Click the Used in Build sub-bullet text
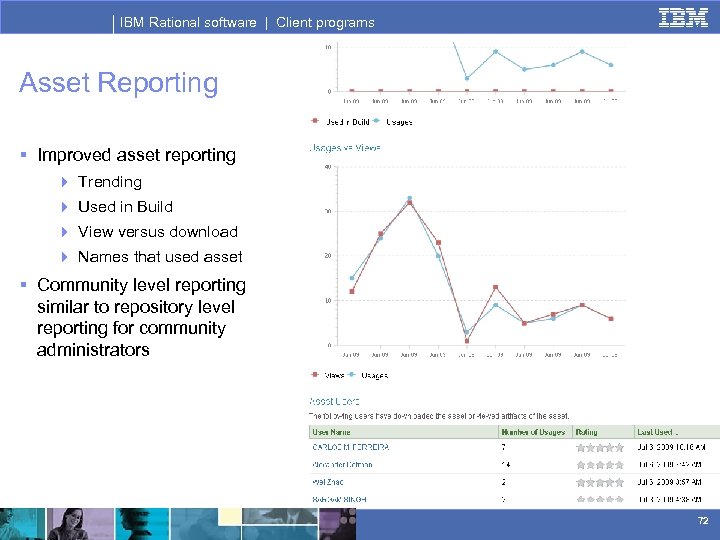 125,207
